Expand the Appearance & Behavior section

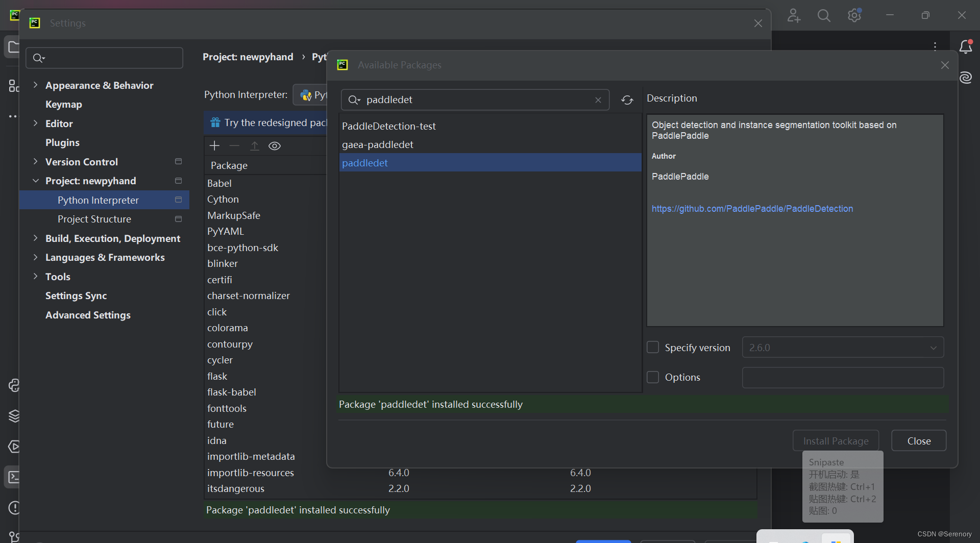(x=35, y=85)
